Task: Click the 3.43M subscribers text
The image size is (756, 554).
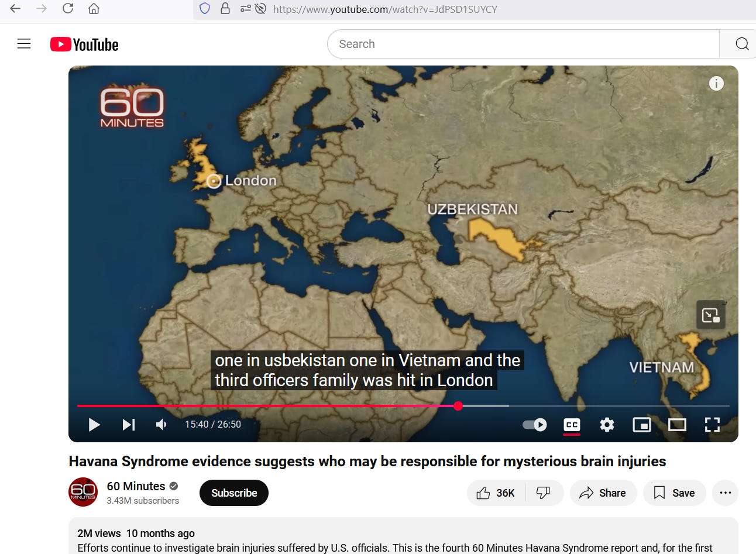Action: coord(143,501)
